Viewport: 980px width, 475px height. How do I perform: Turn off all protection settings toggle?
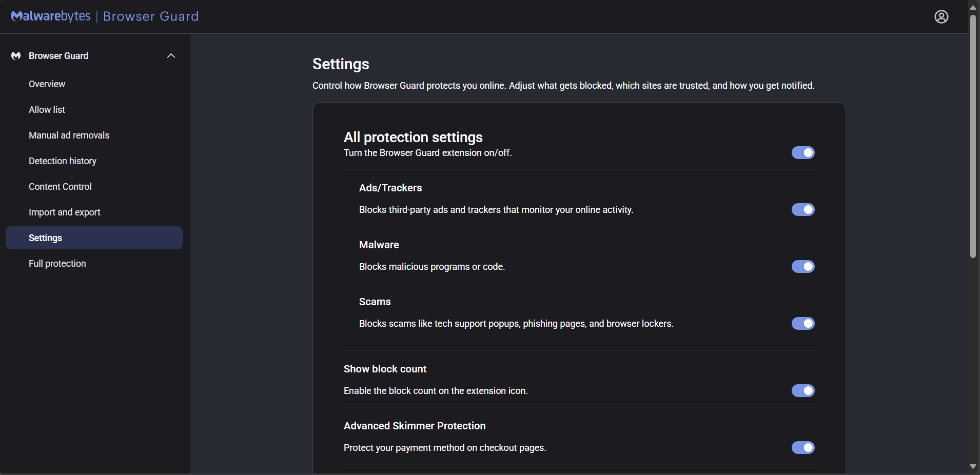802,153
